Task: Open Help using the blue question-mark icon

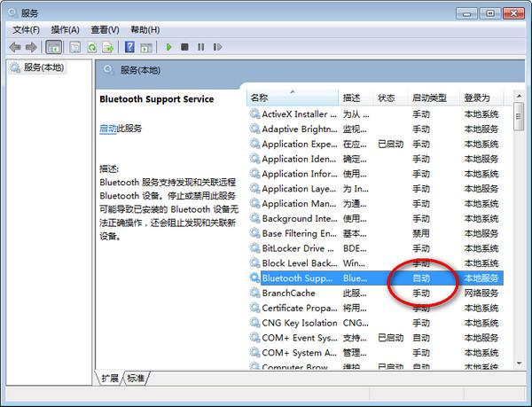Action: click(129, 47)
